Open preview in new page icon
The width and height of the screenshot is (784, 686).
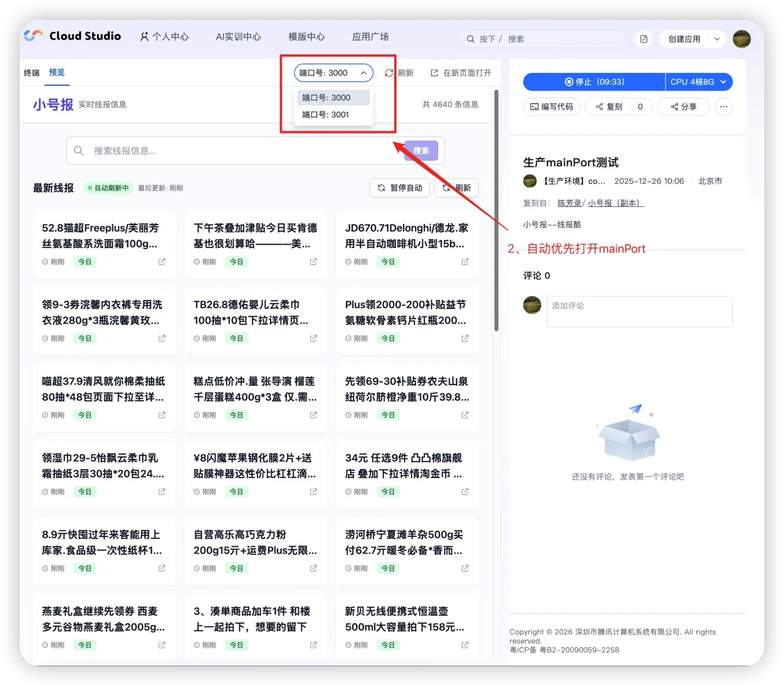434,73
